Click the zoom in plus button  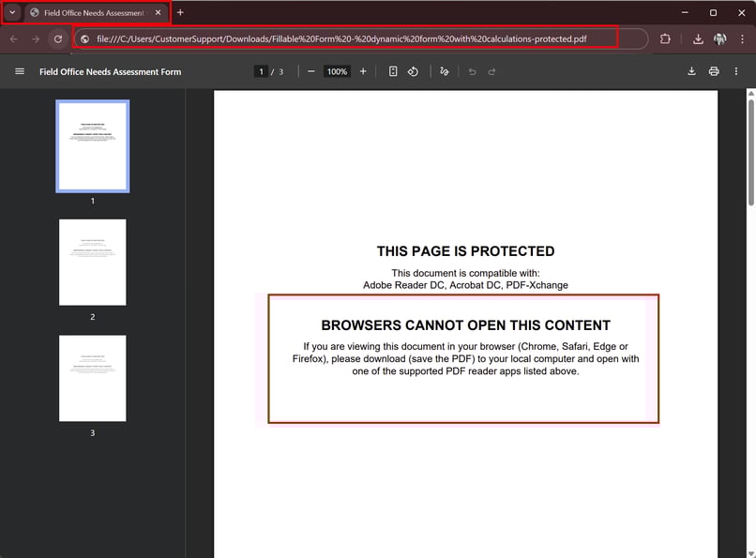click(x=363, y=72)
